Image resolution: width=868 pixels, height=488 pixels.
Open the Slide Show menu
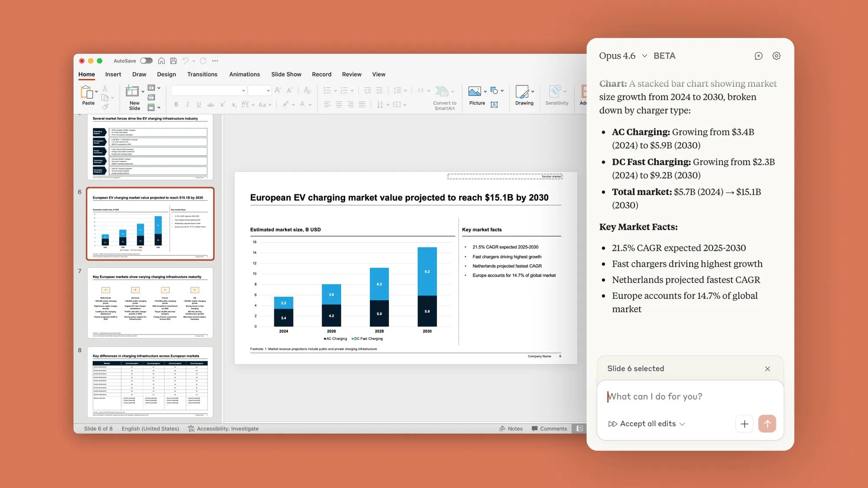click(x=286, y=74)
